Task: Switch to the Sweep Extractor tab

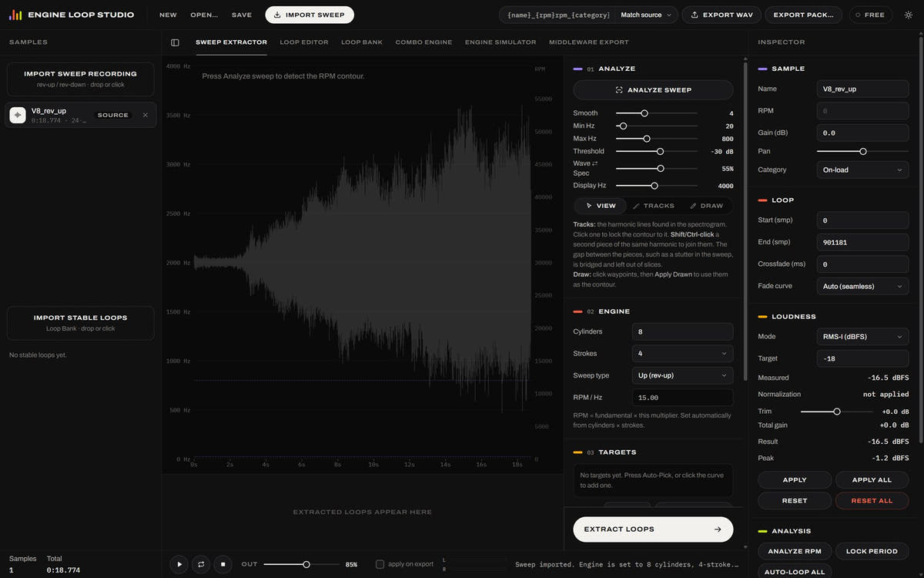Action: point(231,42)
